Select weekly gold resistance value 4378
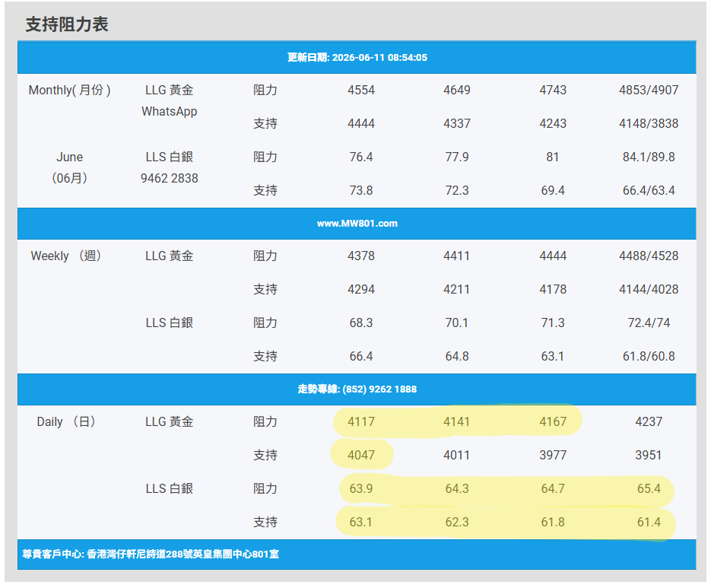The height and width of the screenshot is (588, 711). [x=361, y=256]
